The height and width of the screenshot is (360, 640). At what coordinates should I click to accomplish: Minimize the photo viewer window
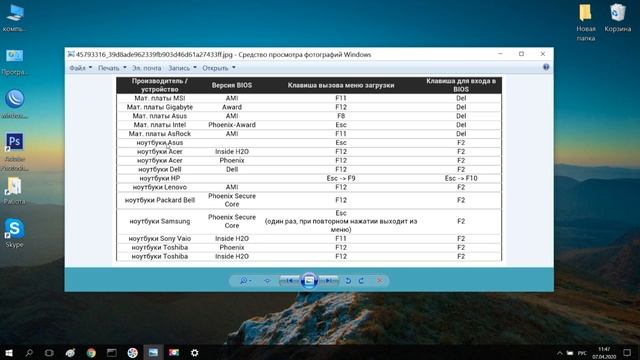(500, 54)
